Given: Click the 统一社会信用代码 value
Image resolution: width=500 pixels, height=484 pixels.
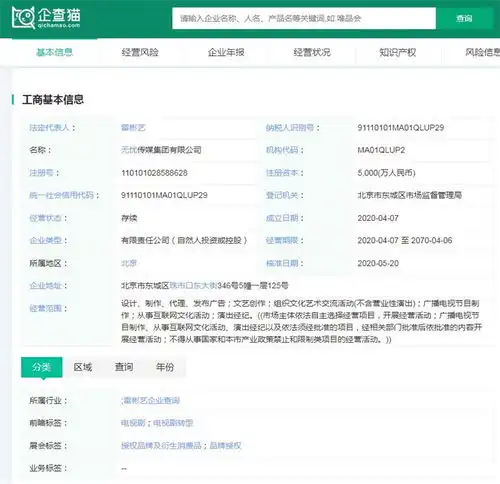Looking at the screenshot, I should click(164, 195).
